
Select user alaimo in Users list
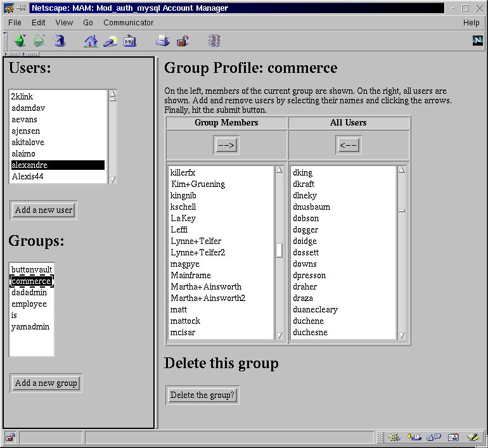tap(58, 154)
